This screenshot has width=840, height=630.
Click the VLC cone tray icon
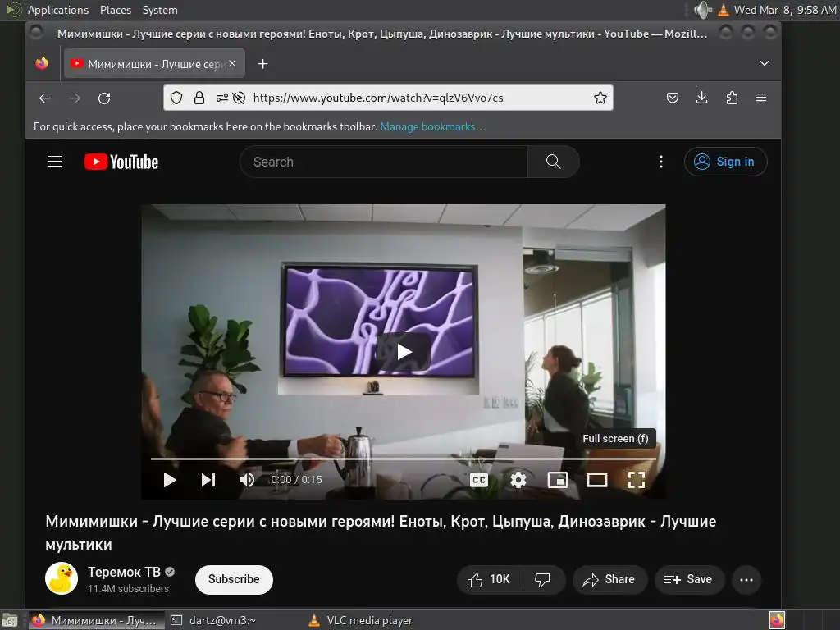[x=724, y=10]
